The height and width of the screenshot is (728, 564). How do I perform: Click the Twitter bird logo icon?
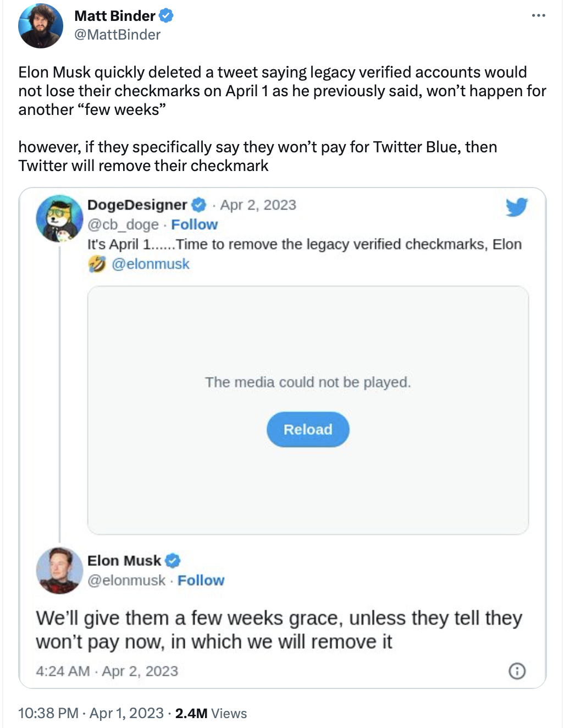(516, 207)
